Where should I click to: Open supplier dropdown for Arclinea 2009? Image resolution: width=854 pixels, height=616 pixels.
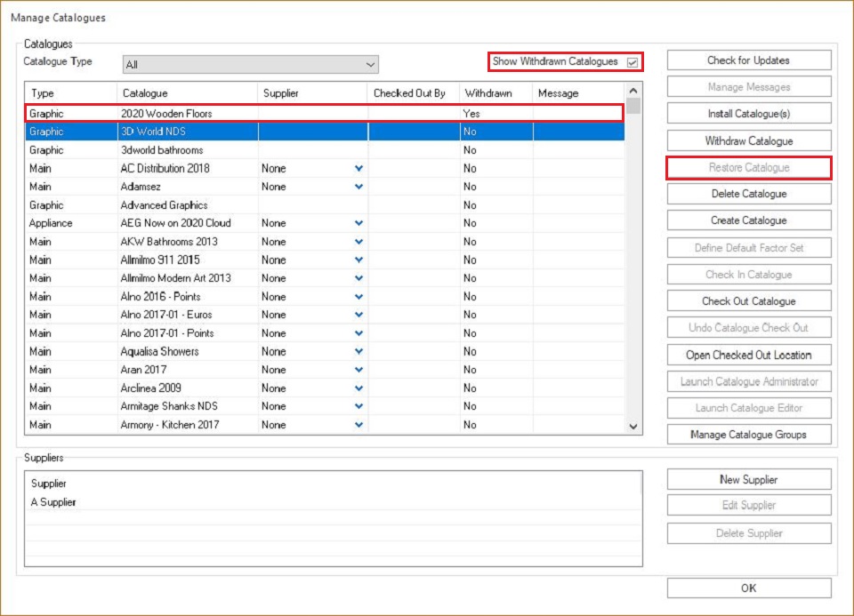click(359, 388)
